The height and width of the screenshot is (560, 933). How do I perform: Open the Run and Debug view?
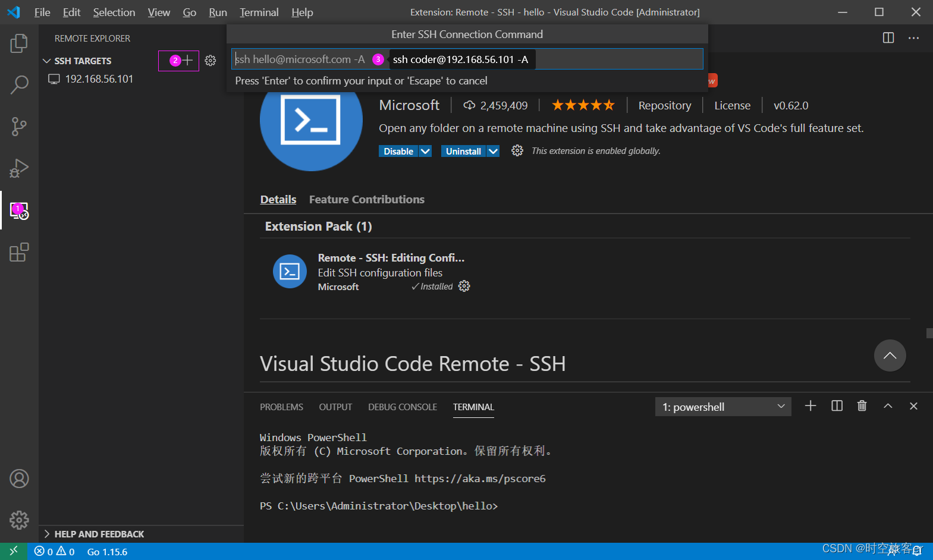[x=19, y=168]
